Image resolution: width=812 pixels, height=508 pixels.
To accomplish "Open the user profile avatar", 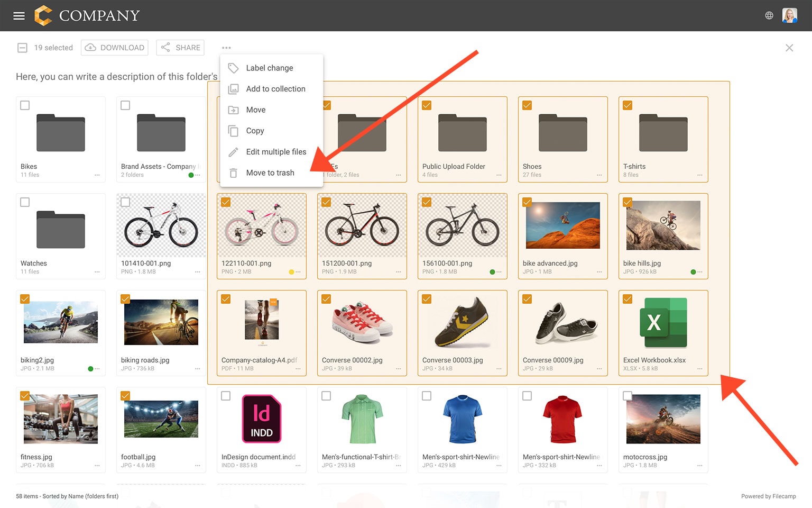I will coord(789,15).
